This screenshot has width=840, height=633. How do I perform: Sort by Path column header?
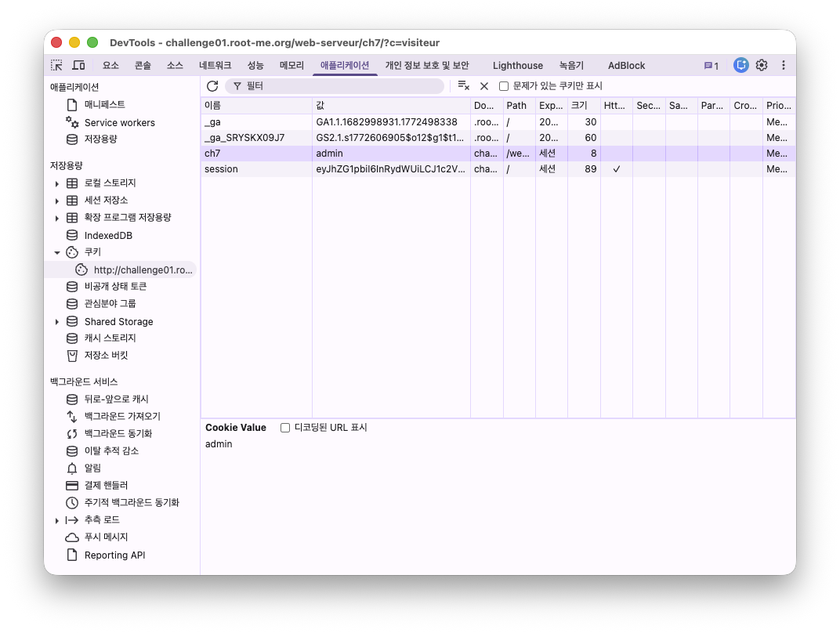pos(519,106)
